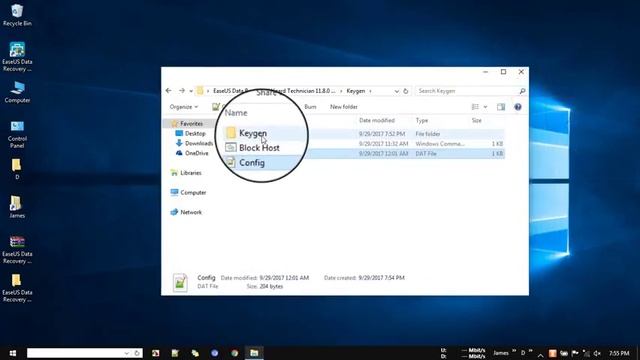
Task: Open Desktop in navigation pane
Action: [x=195, y=133]
